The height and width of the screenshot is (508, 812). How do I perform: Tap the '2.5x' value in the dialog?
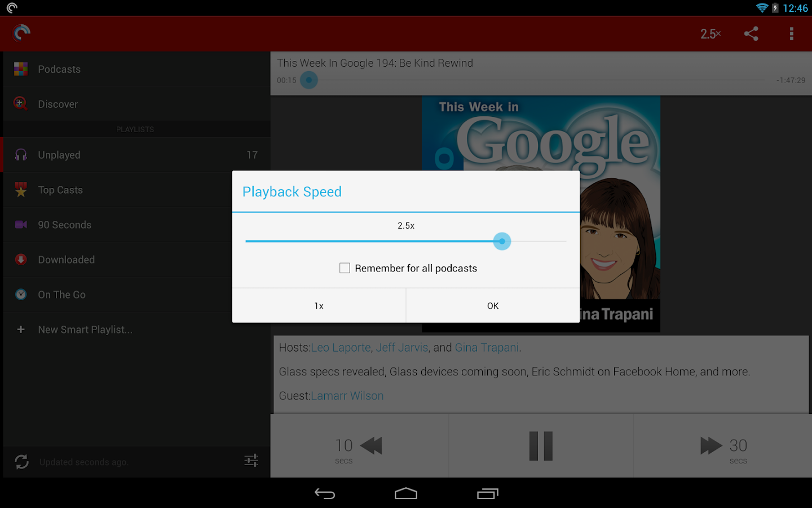click(x=406, y=226)
